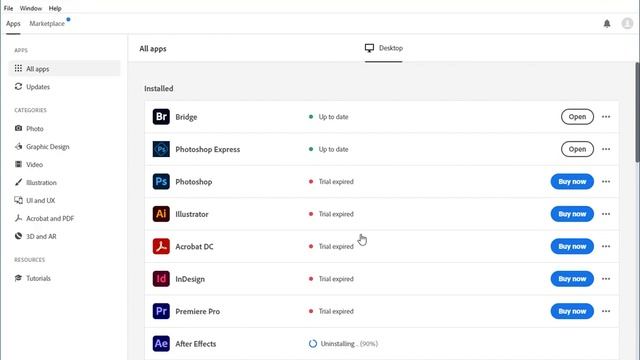Viewport: 640px width, 360px height.
Task: Click the Acrobat DC icon
Action: [x=161, y=247]
